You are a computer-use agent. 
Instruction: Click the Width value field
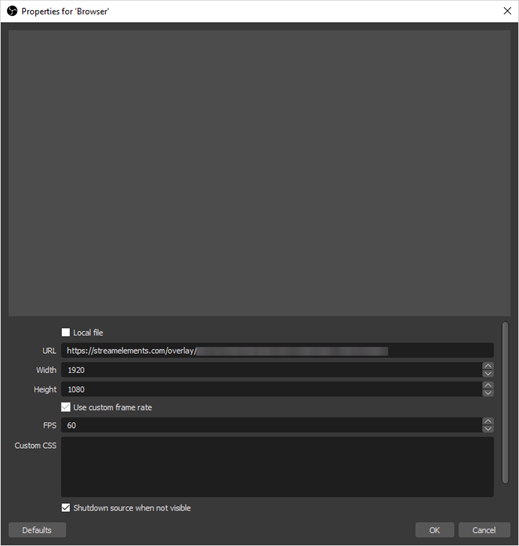coord(272,370)
